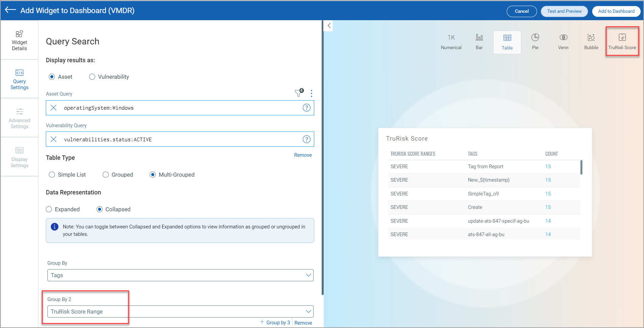
Task: Open Asset Query three-dot menu
Action: [x=312, y=93]
